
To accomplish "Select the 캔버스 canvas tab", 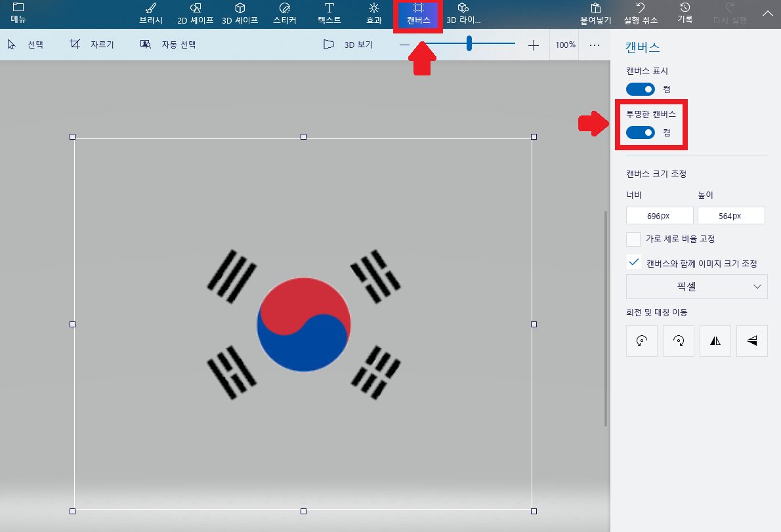I will coord(419,14).
